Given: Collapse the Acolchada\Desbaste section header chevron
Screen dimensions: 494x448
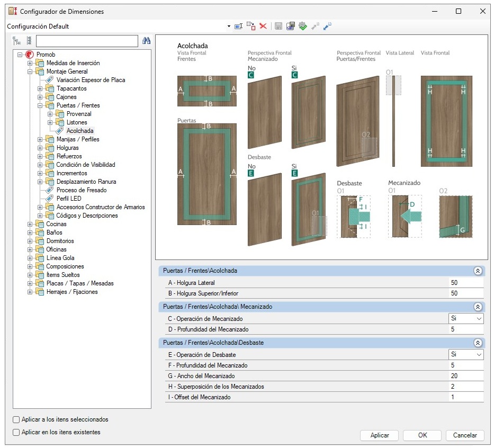Looking at the screenshot, I should (x=478, y=343).
